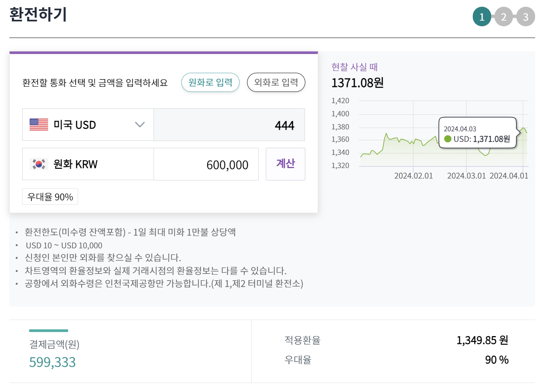Select step indicator 1 at top right
Screen dimensions: 546x392
point(482,17)
